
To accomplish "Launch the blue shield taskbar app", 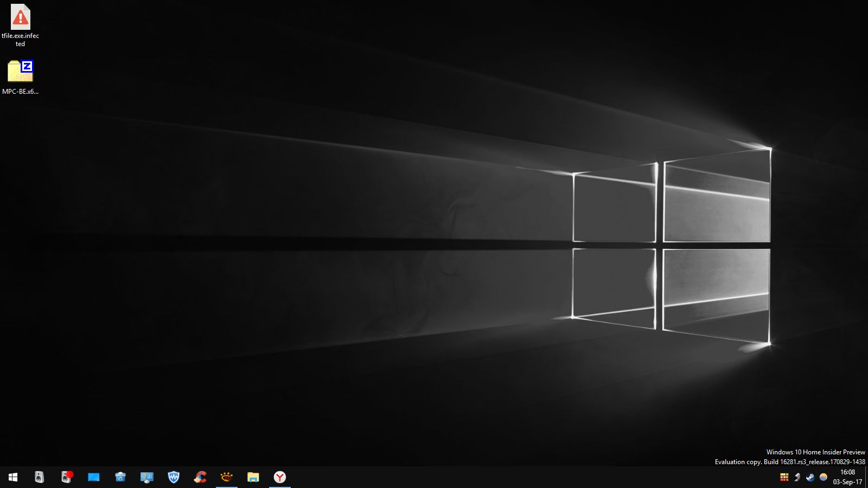I will coord(173,477).
